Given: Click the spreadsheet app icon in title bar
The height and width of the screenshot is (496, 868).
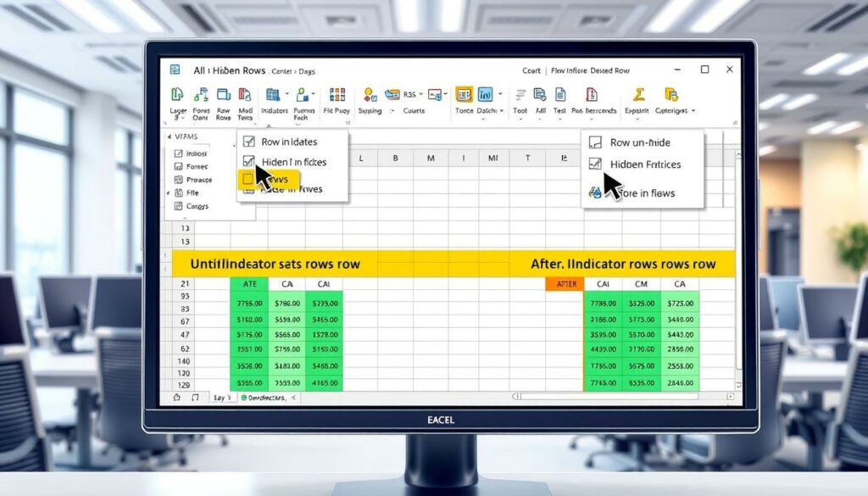Looking at the screenshot, I should click(175, 70).
